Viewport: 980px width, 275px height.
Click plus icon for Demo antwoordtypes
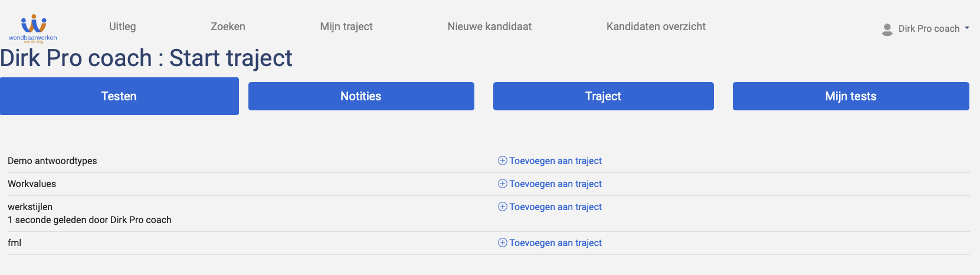coord(503,161)
